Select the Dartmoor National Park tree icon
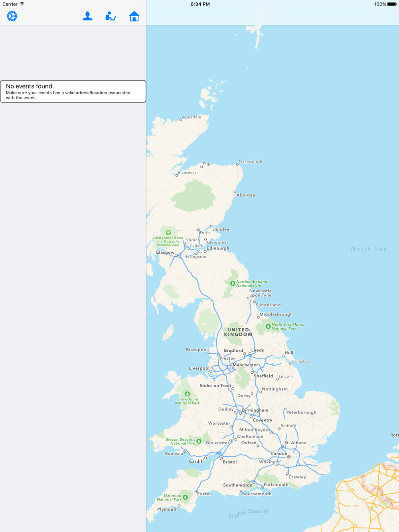This screenshot has height=532, width=399. click(x=185, y=497)
